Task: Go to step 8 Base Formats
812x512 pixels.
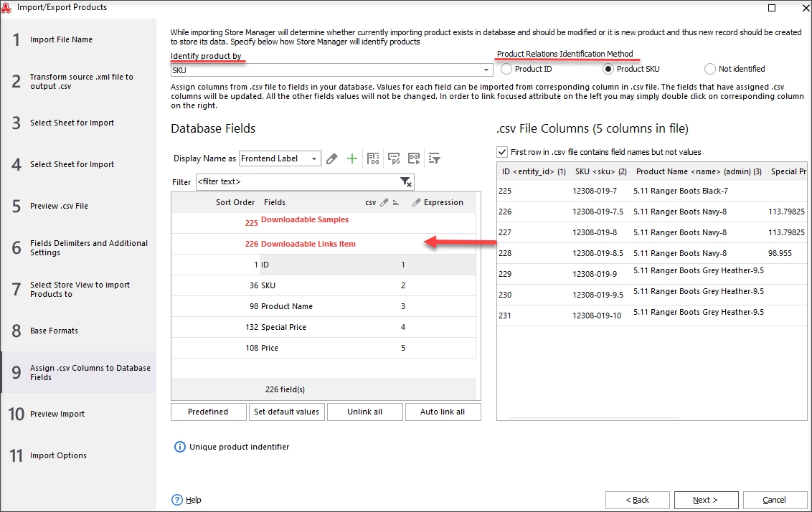Action: pos(78,331)
